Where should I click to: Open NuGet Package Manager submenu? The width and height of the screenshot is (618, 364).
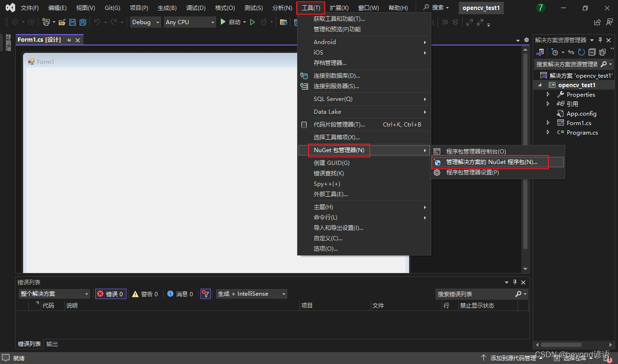pyautogui.click(x=364, y=150)
